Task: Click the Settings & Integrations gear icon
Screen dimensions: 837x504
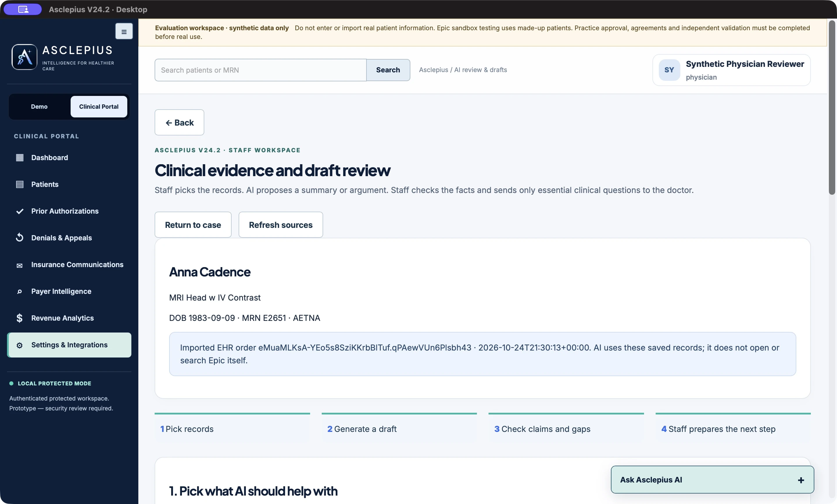Action: (x=20, y=345)
